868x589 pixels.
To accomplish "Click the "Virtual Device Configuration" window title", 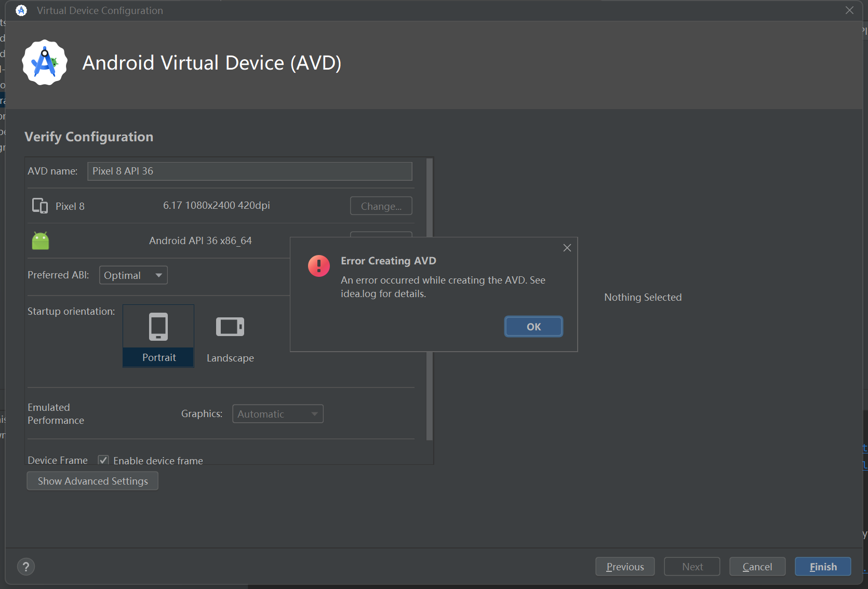I will pyautogui.click(x=100, y=10).
